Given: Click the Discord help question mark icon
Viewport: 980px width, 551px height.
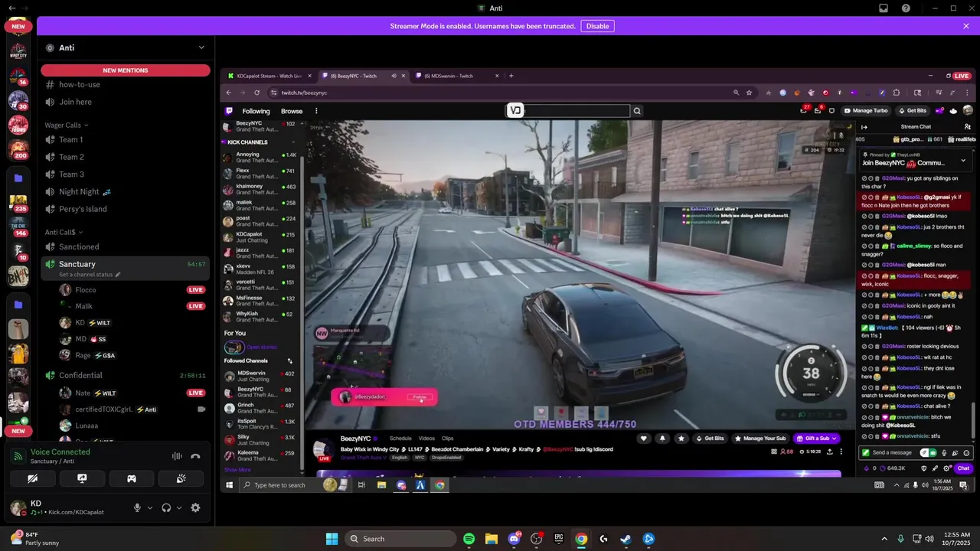Looking at the screenshot, I should point(906,8).
